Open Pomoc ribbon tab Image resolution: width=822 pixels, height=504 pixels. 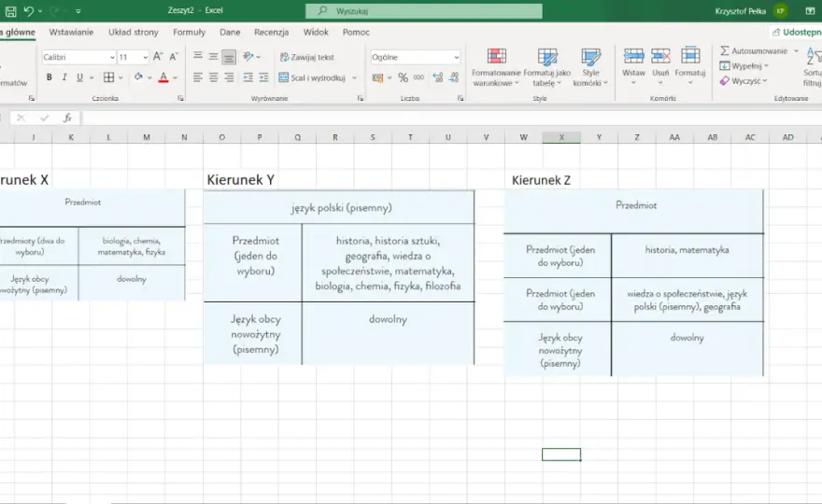[356, 32]
